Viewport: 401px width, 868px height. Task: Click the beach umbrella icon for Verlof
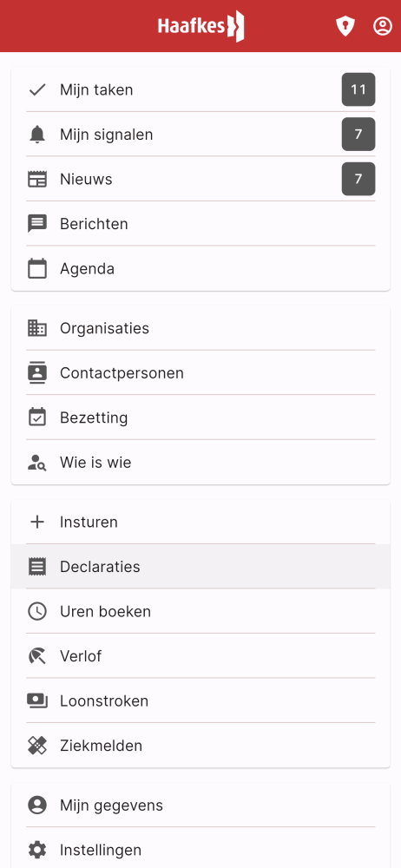tap(37, 656)
